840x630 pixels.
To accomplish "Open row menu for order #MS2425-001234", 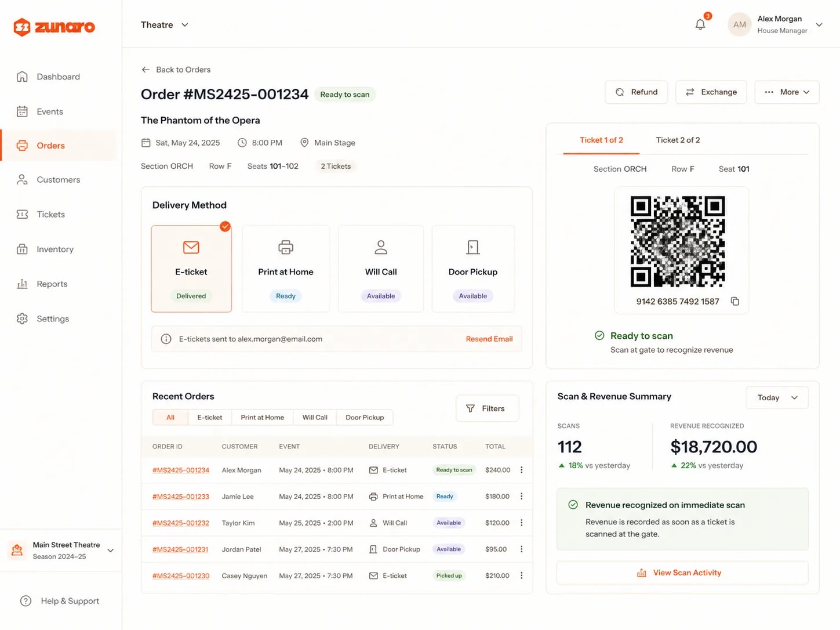I will point(521,470).
